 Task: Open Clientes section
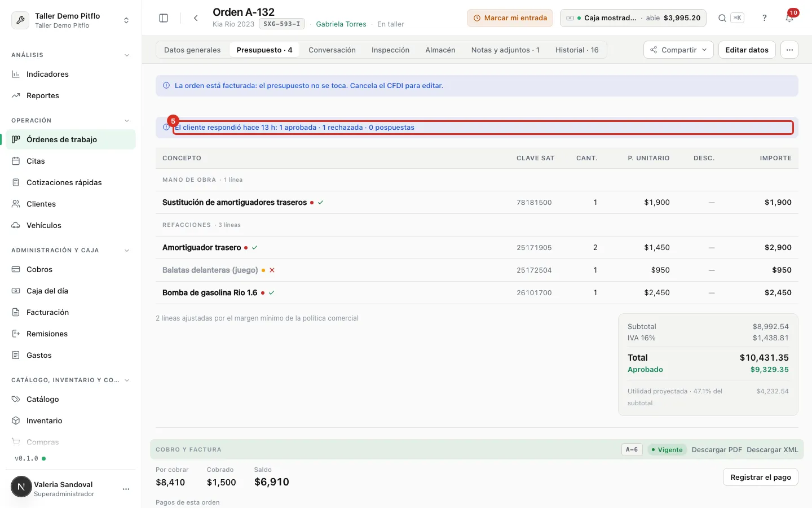70,204
